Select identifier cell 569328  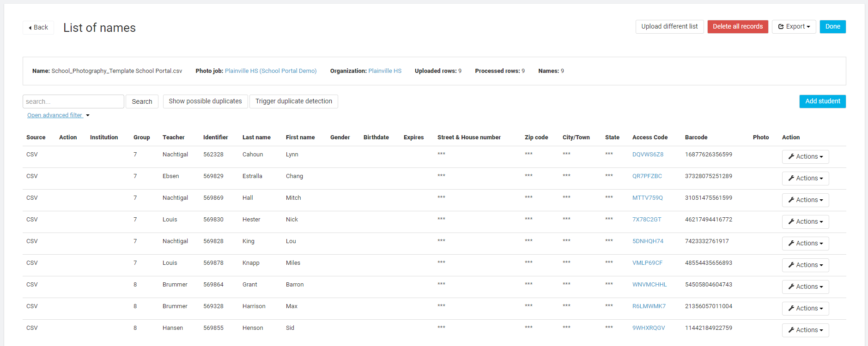213,306
